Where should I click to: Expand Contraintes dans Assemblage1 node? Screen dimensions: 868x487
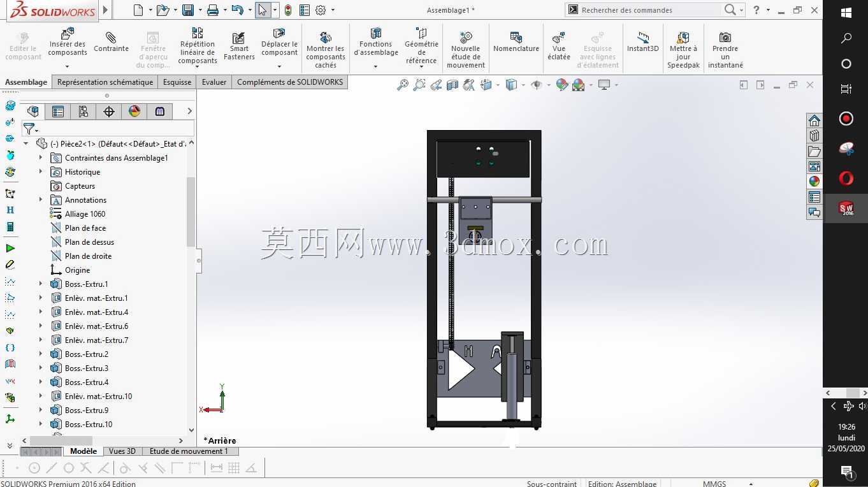41,157
